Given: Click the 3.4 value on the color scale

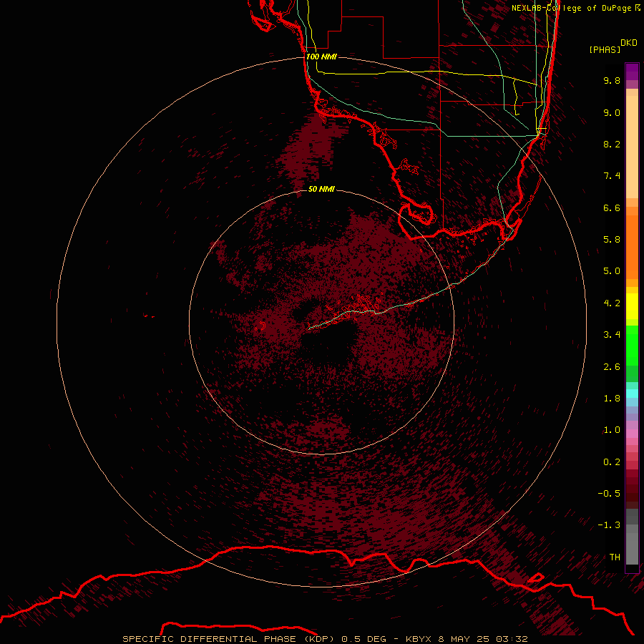Looking at the screenshot, I should [612, 335].
